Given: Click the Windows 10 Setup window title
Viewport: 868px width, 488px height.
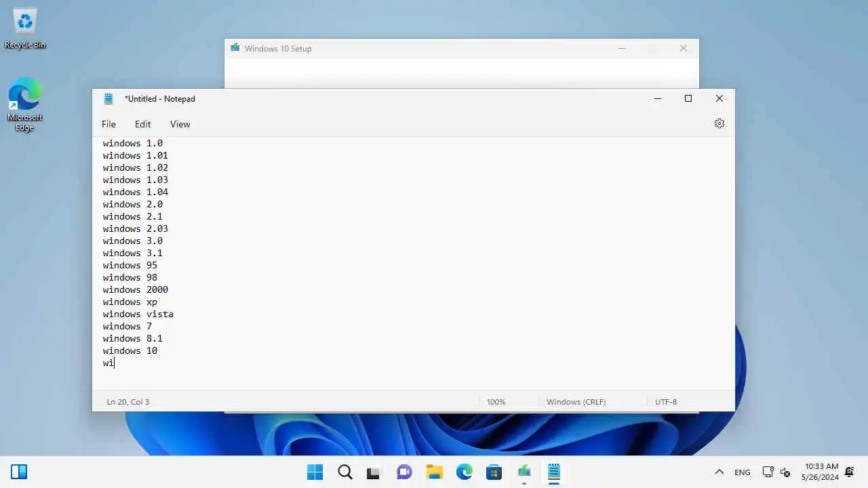Looking at the screenshot, I should tap(278, 49).
